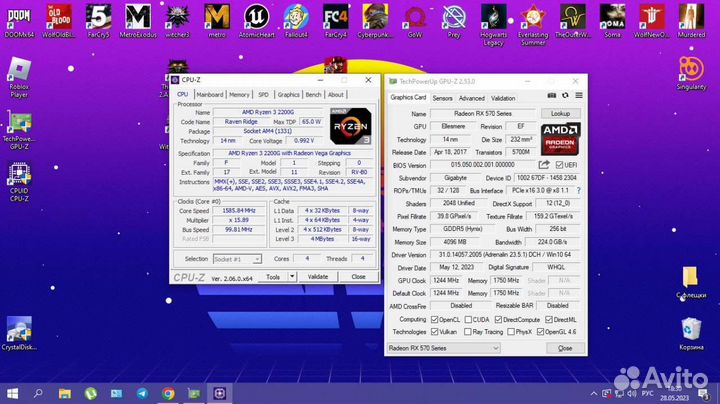Click GPU-Z refresh icon

[565, 95]
